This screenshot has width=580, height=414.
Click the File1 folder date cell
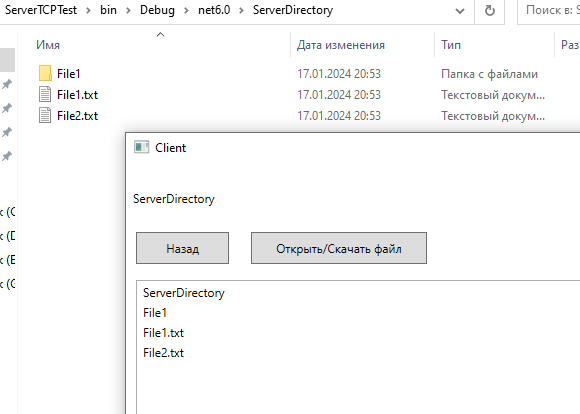coord(339,74)
